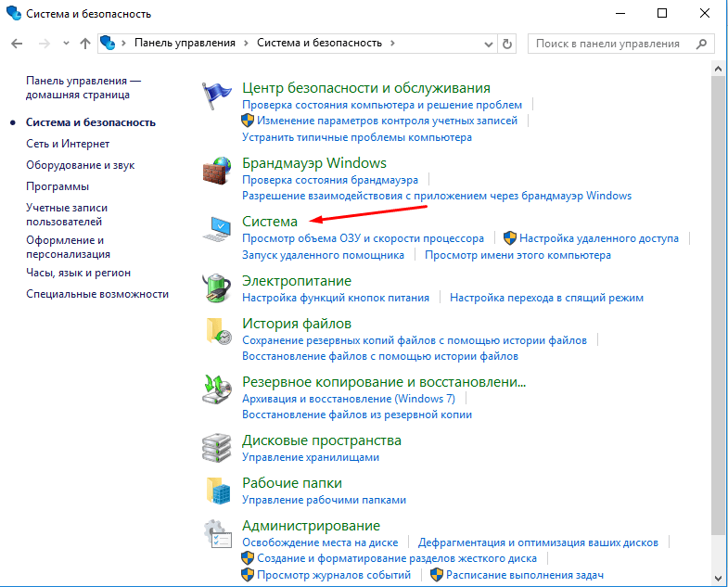This screenshot has height=587, width=728.
Task: Click Архивация и восстановление (Windows 7) link
Action: tap(349, 399)
